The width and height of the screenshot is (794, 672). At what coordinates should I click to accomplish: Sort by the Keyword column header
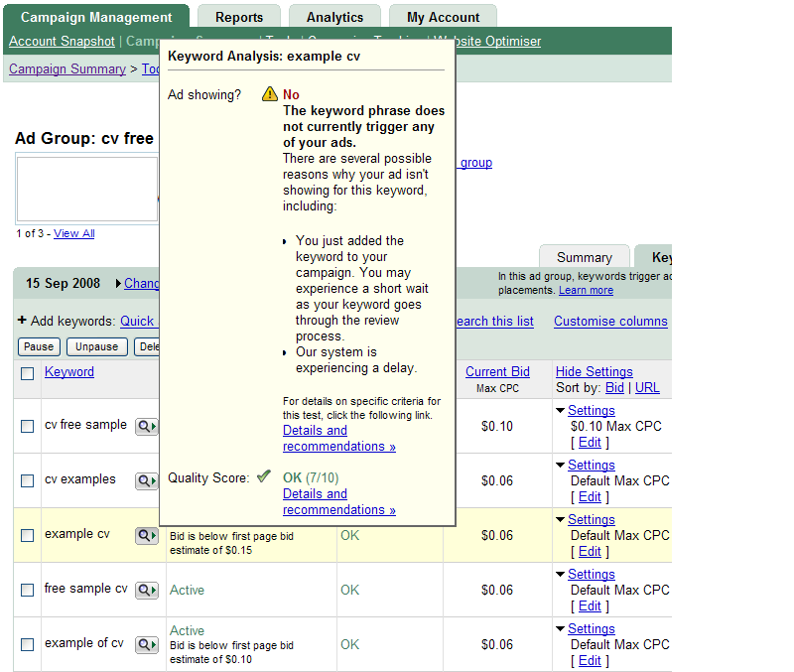click(69, 371)
